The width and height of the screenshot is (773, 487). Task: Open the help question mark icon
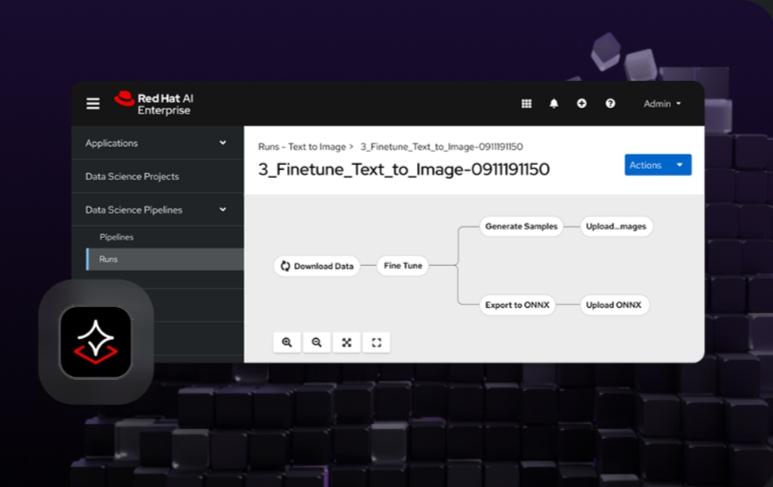(x=609, y=104)
